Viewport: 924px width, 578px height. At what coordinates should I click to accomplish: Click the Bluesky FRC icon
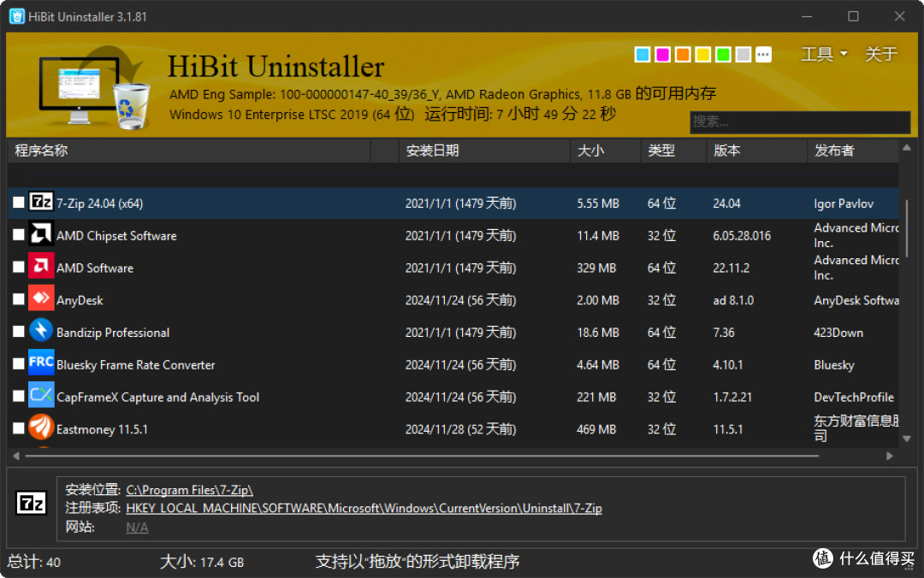point(41,363)
